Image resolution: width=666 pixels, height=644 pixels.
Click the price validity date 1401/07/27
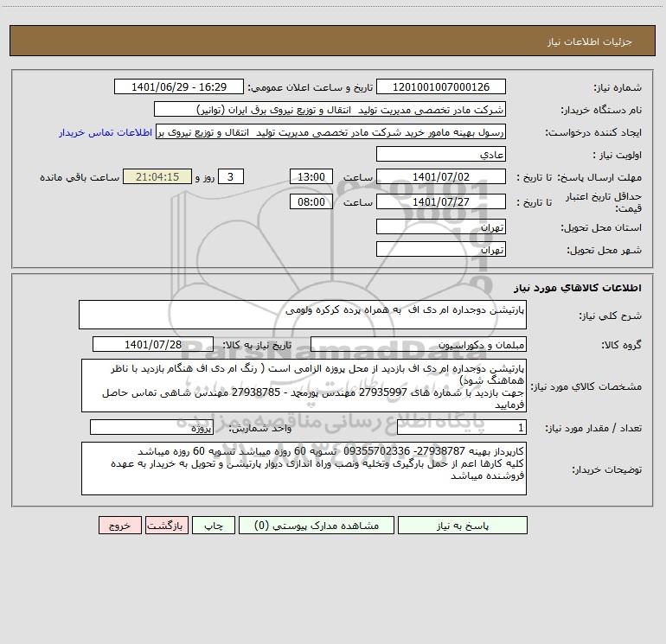(441, 201)
